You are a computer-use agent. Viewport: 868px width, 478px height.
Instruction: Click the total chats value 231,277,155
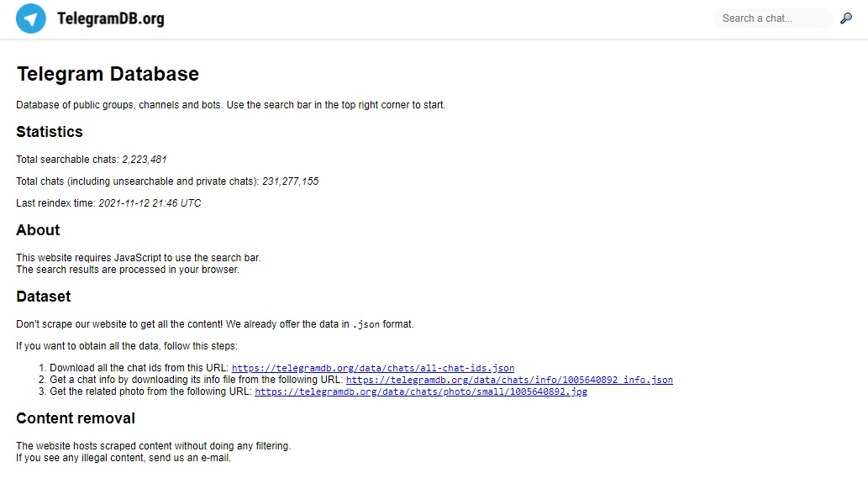tap(290, 181)
